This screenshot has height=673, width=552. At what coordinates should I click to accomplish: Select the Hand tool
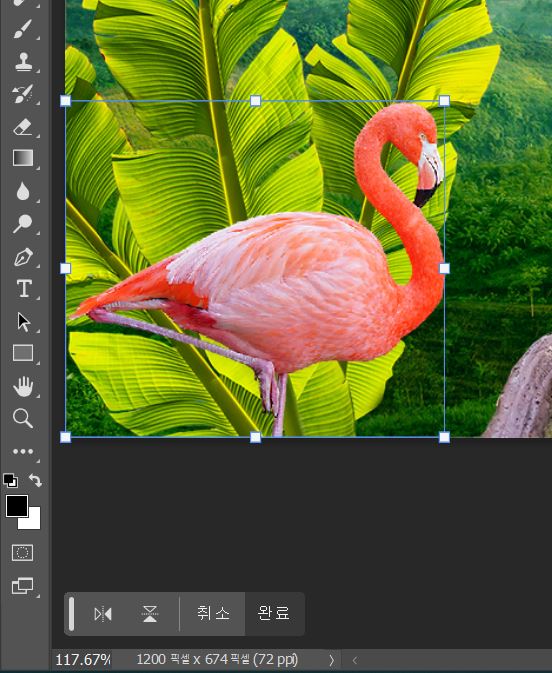click(23, 386)
